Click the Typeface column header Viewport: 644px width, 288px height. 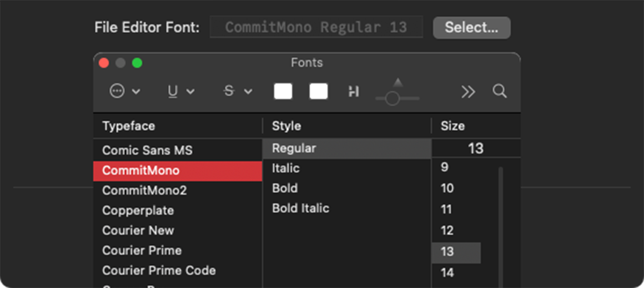178,126
